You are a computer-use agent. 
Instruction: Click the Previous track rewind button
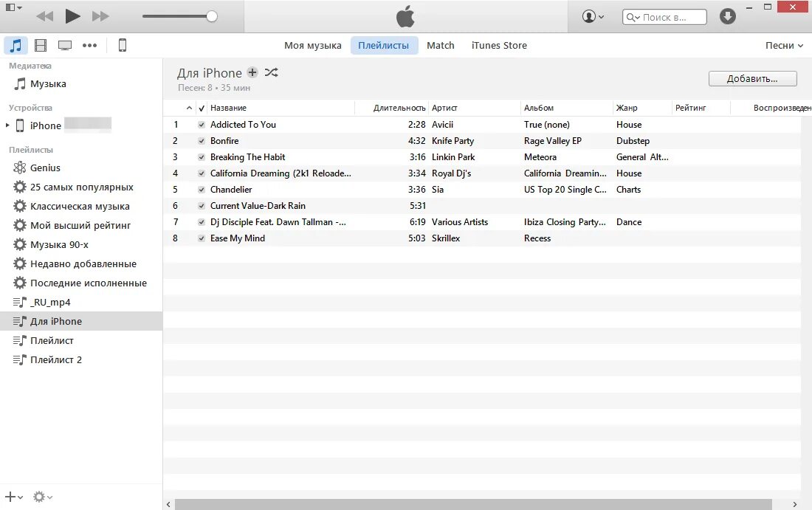point(44,16)
